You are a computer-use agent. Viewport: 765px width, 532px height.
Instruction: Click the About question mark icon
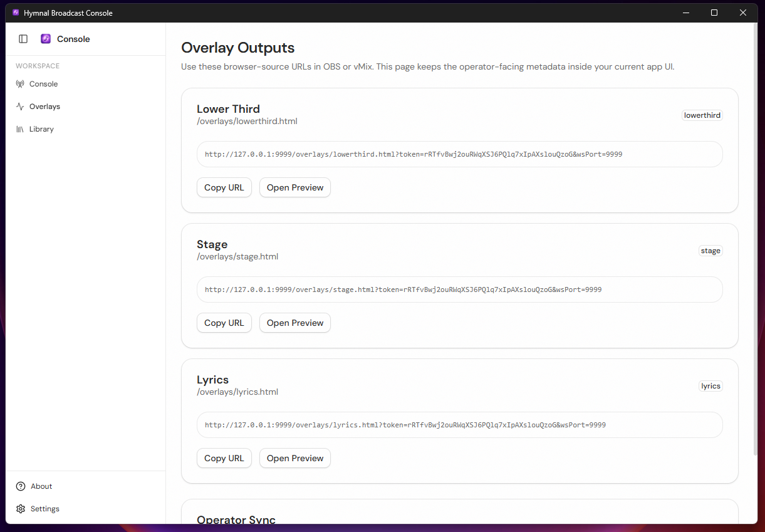coord(21,486)
